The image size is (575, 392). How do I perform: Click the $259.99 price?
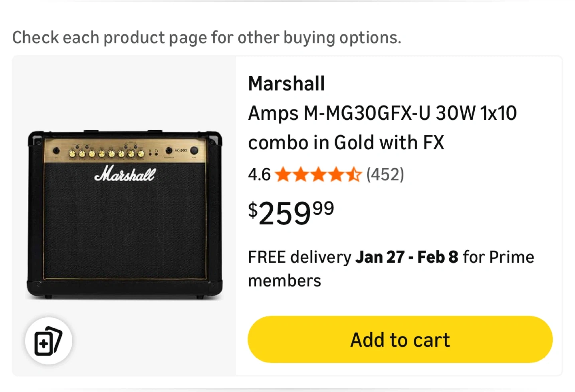pos(291,213)
